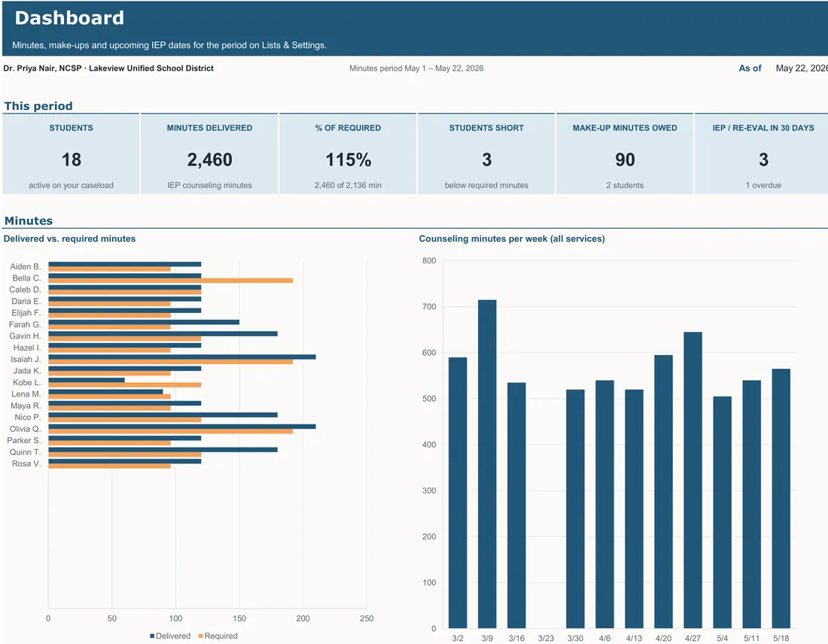The height and width of the screenshot is (644, 828).
Task: Select Kobe L.'s short delivered bar
Action: click(x=87, y=380)
